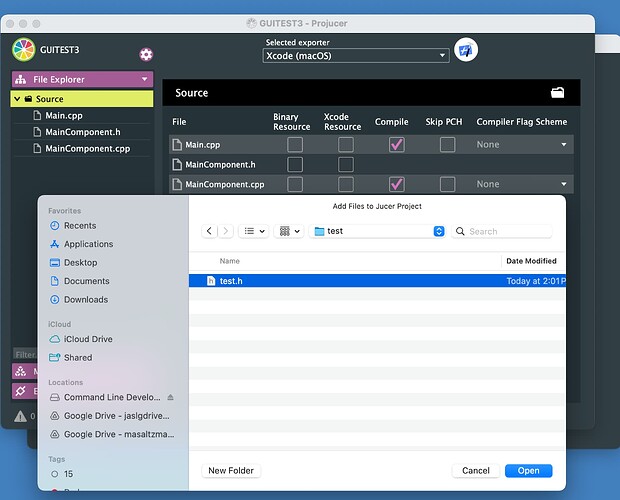620x500 pixels.
Task: Open File Explorer panel dropdown
Action: pos(82,79)
